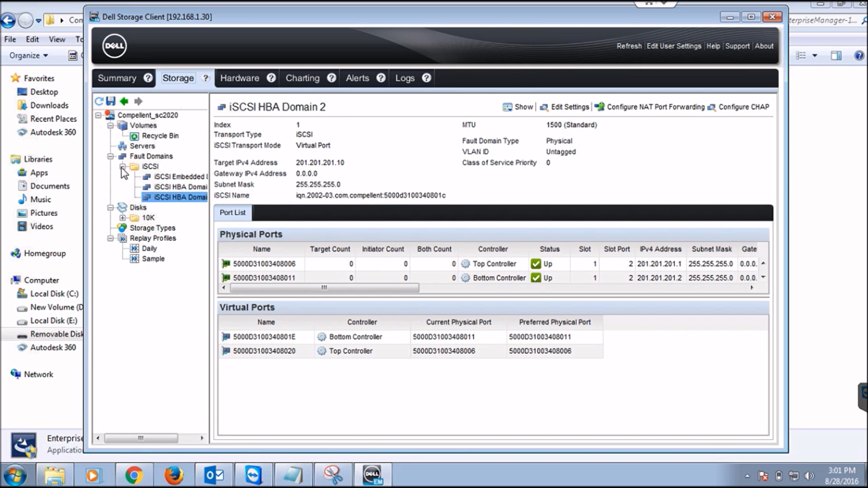Viewport: 868px width, 488px height.
Task: Click the Save view icon next to Refresh
Action: pyautogui.click(x=109, y=101)
